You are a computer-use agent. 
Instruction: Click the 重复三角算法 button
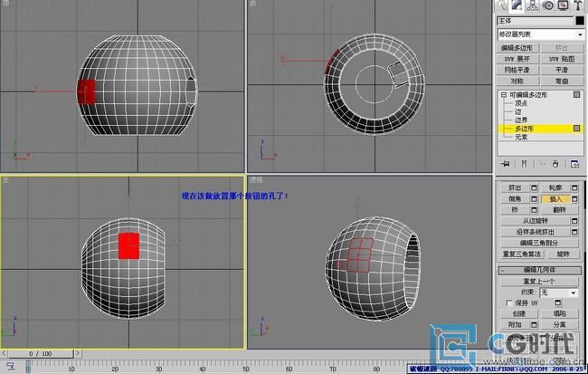(522, 254)
